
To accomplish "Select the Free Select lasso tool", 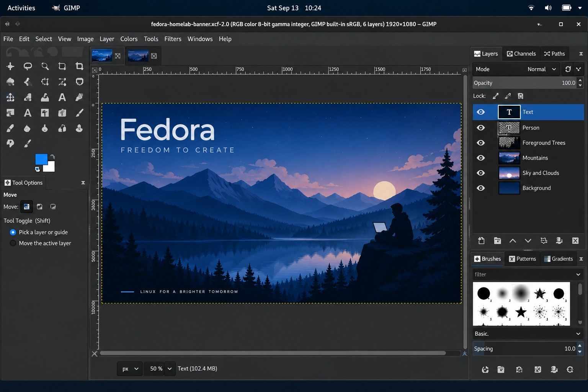I will (x=28, y=66).
